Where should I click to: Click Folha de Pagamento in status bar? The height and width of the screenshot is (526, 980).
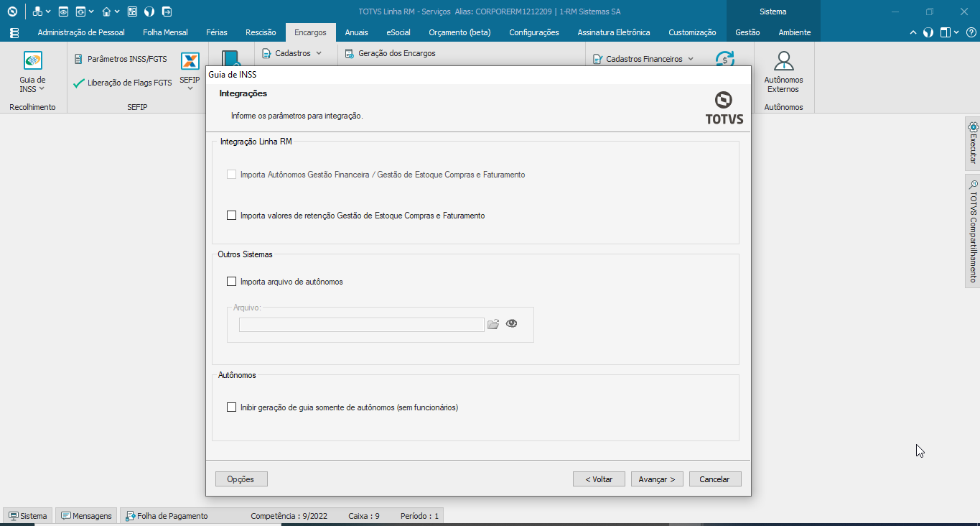click(x=167, y=516)
